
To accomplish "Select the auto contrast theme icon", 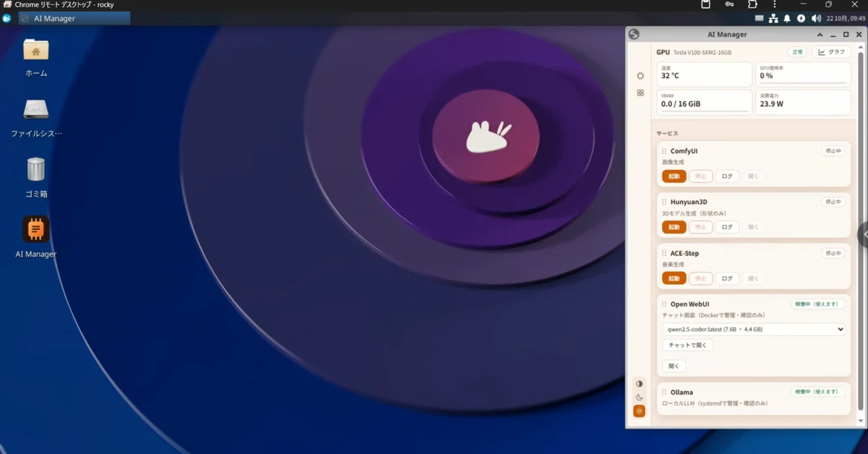I will [639, 383].
